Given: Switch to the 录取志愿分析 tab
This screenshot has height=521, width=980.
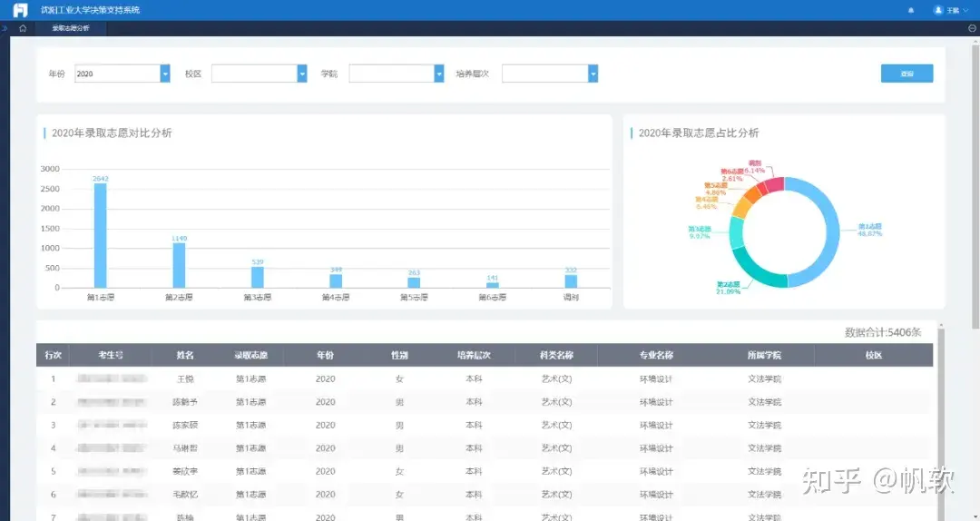Looking at the screenshot, I should 71,28.
